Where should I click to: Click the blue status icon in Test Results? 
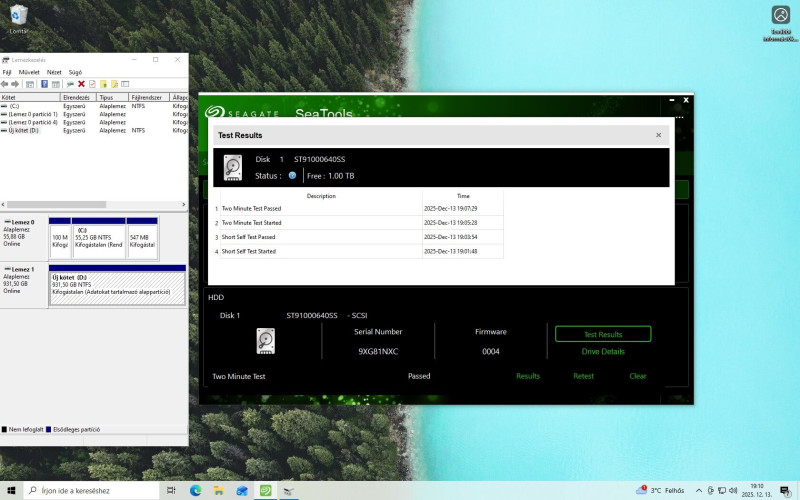[x=292, y=176]
